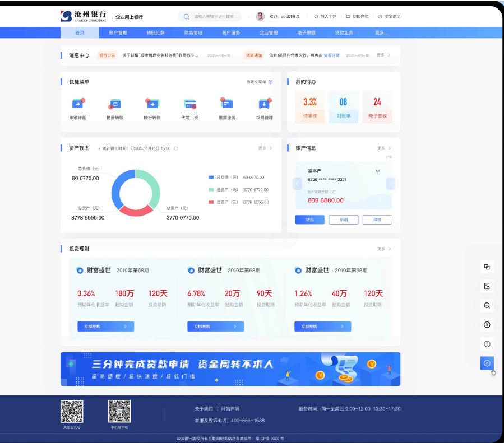
Task: Click the 安全退出 logout icon
Action: pos(380,16)
